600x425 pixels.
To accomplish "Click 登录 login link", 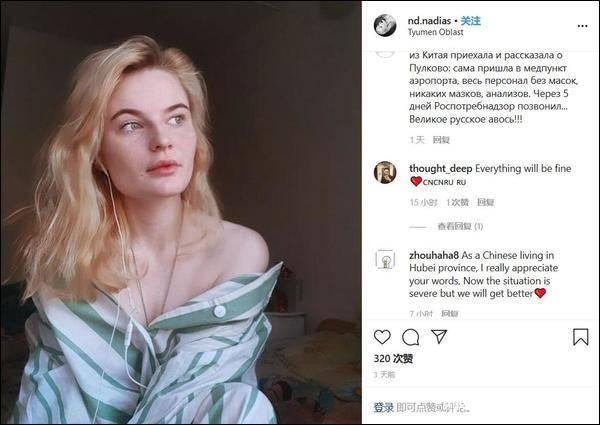I will tap(383, 407).
